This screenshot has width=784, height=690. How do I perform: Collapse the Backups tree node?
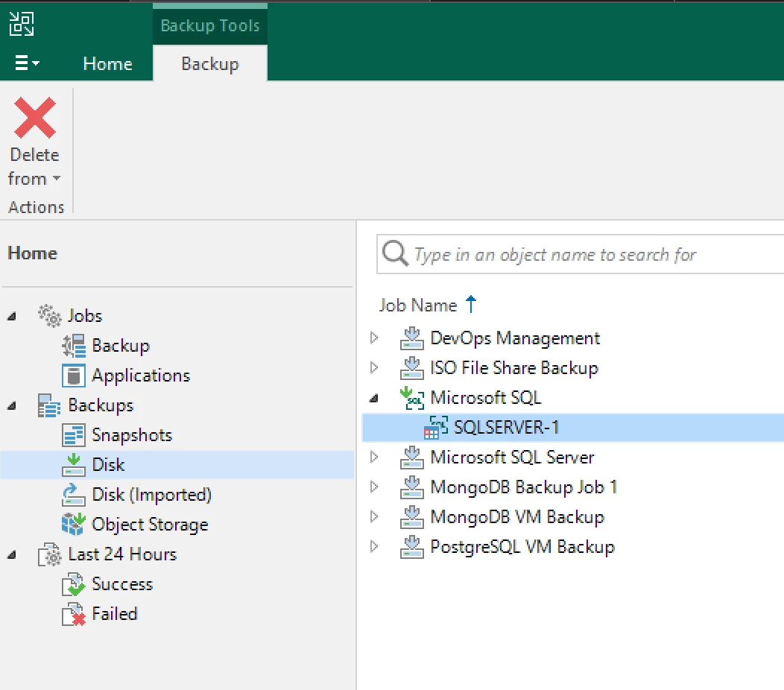[11, 405]
